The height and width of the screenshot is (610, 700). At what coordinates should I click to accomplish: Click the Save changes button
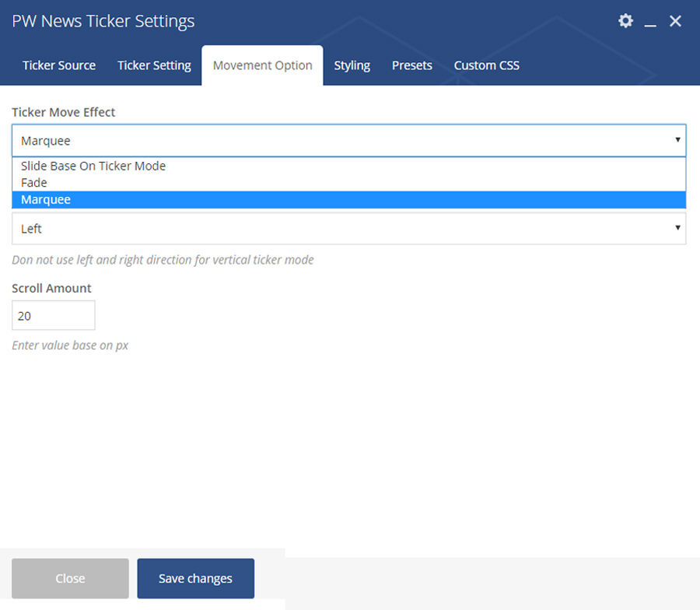[195, 578]
